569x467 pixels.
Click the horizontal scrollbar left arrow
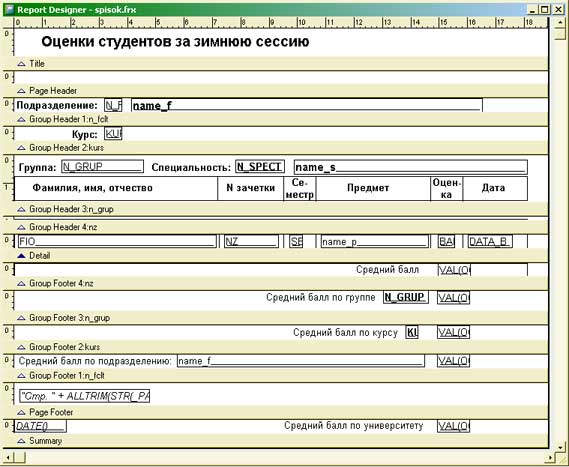(x=8, y=458)
